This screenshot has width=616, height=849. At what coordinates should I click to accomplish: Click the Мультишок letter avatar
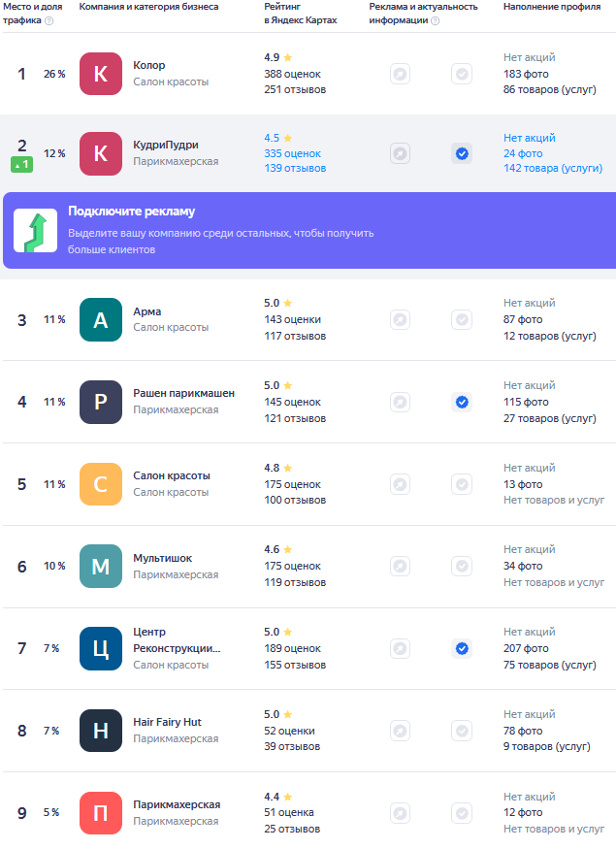pos(101,567)
